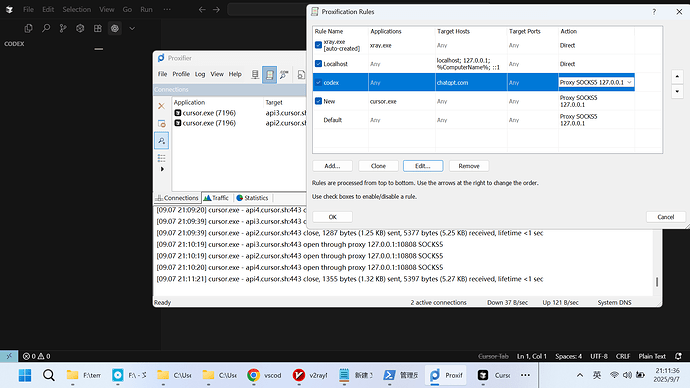Switch to the Connections tab
The width and height of the screenshot is (690, 388).
click(177, 198)
